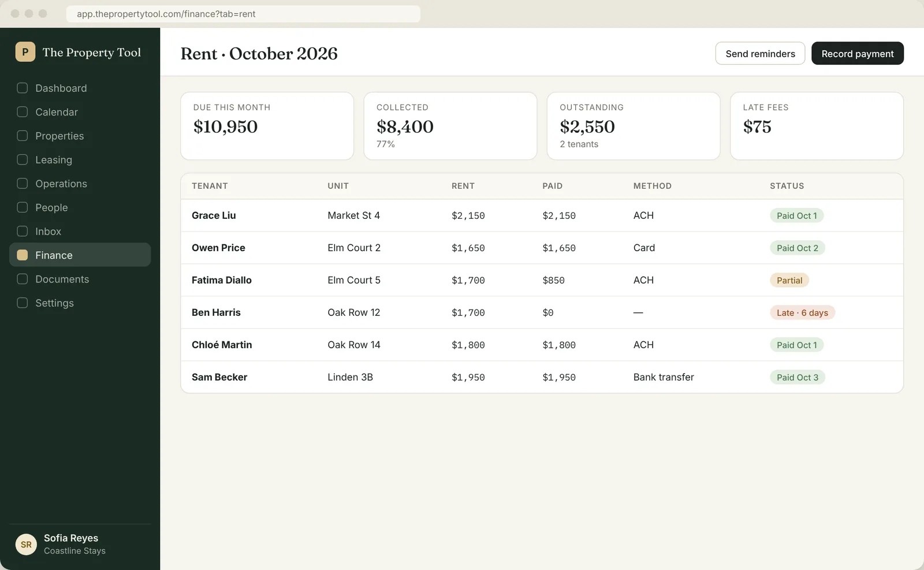Open the Outstanding $2,550 card
The image size is (924, 570).
click(634, 126)
